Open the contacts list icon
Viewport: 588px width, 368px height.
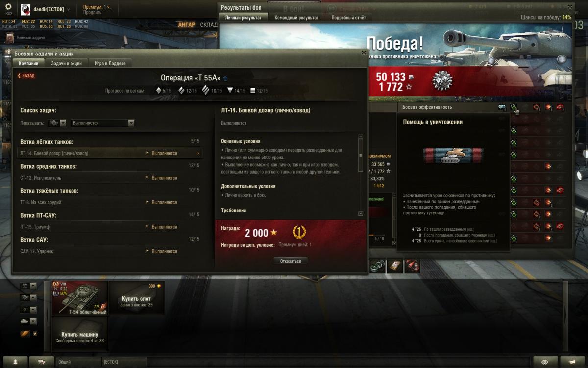point(16,361)
